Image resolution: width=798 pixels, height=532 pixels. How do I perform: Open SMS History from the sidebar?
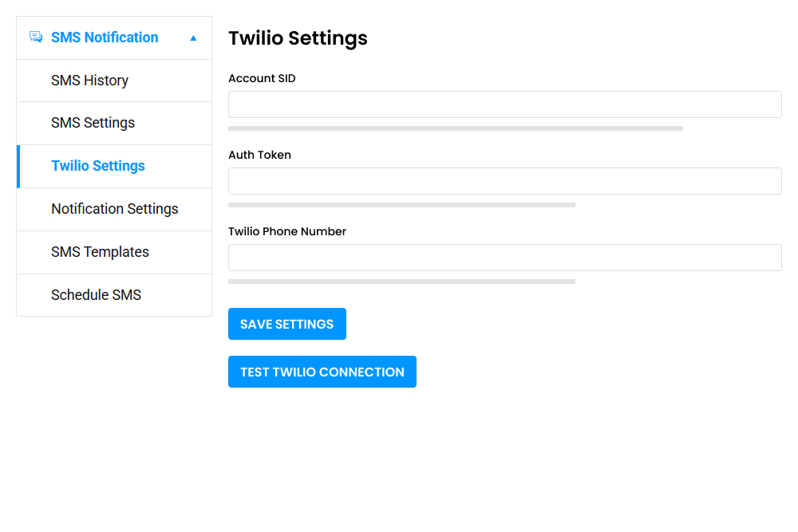(89, 80)
